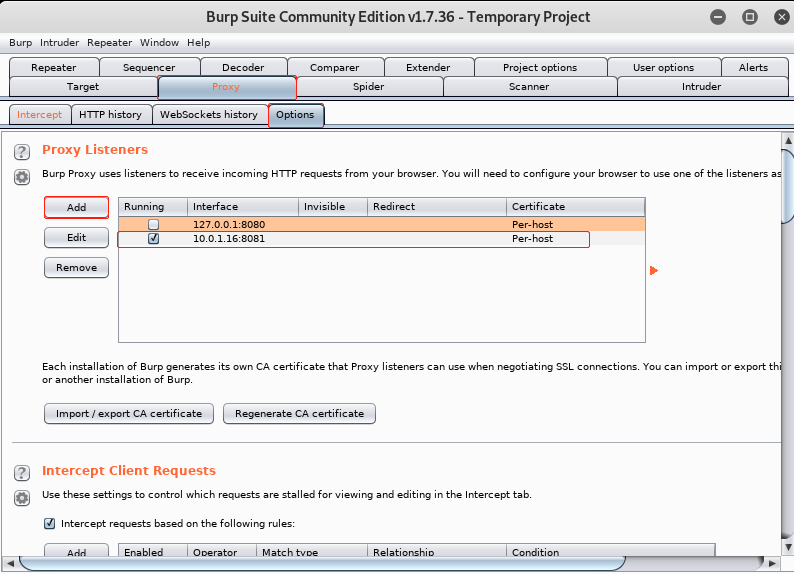
Task: Maximize the Burp Suite window
Action: pos(749,17)
